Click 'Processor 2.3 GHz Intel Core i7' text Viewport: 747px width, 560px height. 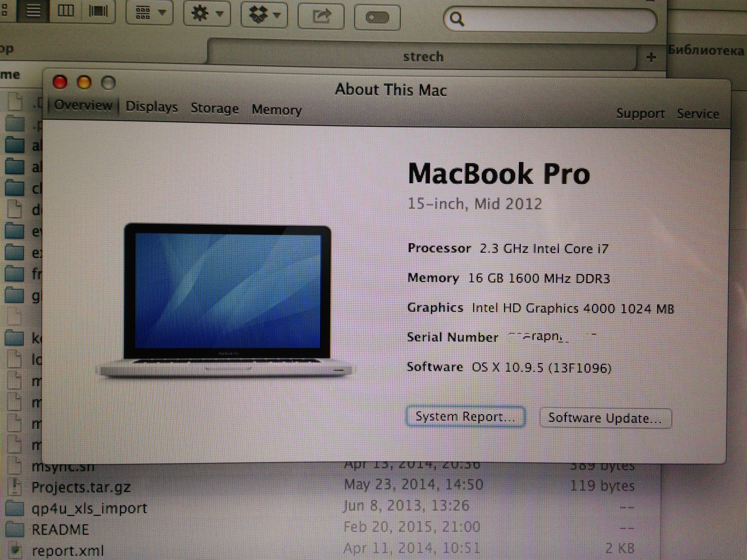coord(508,249)
